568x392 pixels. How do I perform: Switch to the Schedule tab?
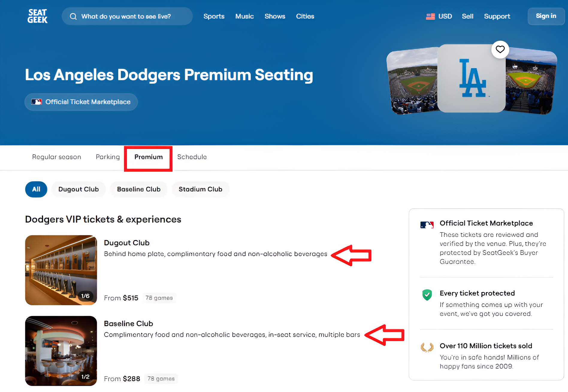click(192, 157)
